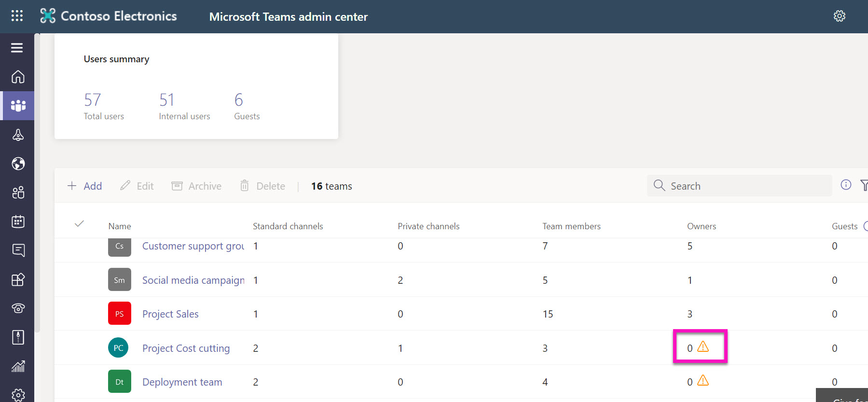
Task: Open the filter icon beside search
Action: point(864,185)
